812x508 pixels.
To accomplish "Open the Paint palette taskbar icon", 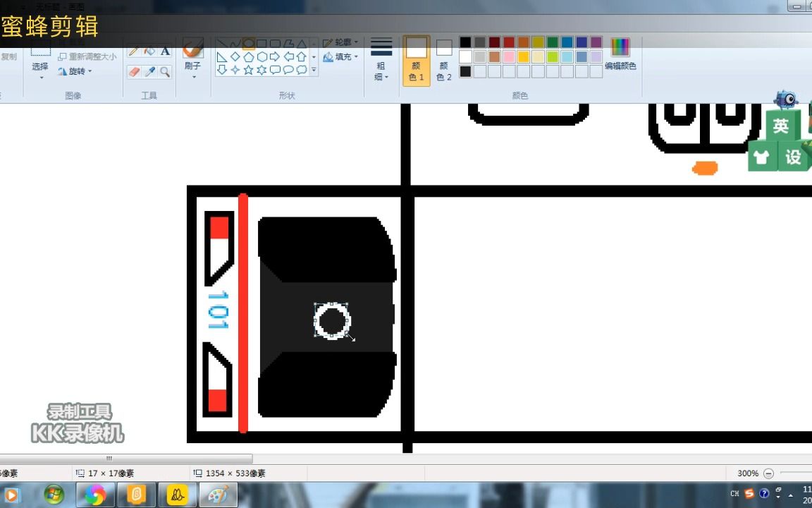I will coord(218,495).
